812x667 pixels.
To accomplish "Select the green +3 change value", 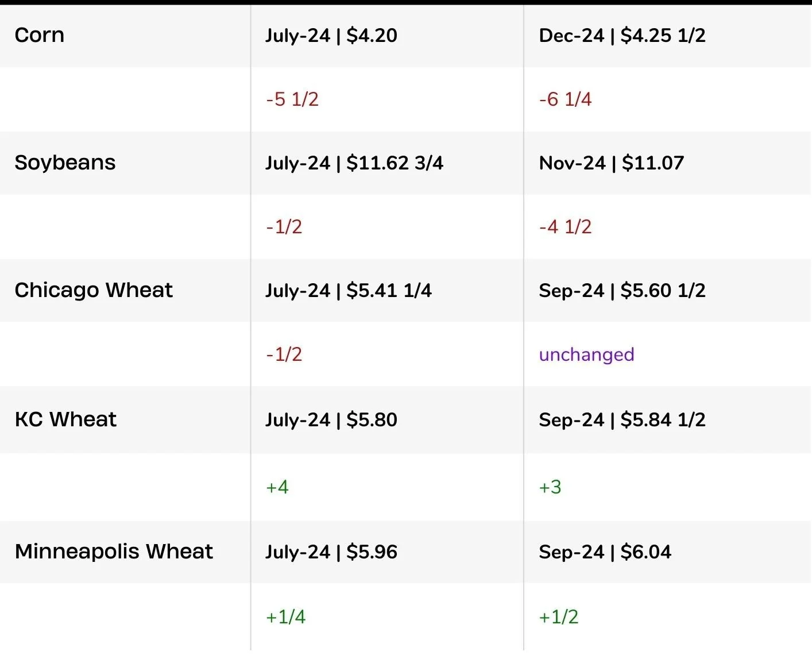I will point(550,487).
